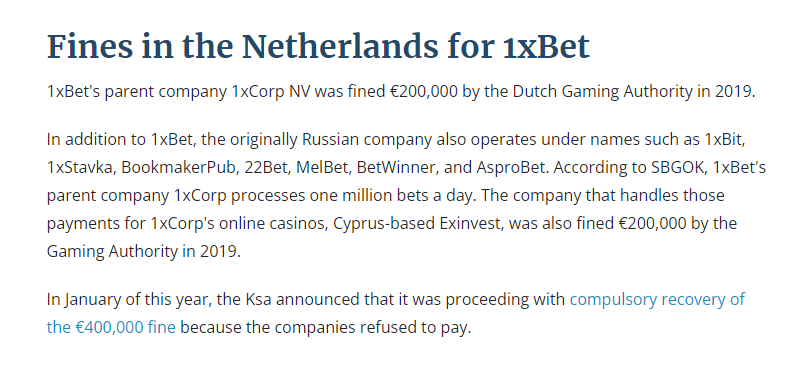Image resolution: width=810 pixels, height=366 pixels.
Task: Click '1xBet' at the end of the heading
Action: (x=546, y=46)
